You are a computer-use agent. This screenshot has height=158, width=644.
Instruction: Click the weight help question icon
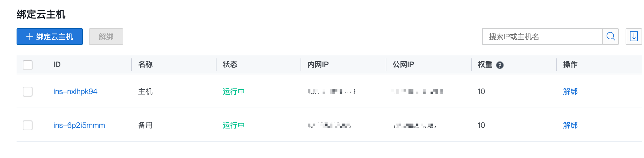coord(500,65)
